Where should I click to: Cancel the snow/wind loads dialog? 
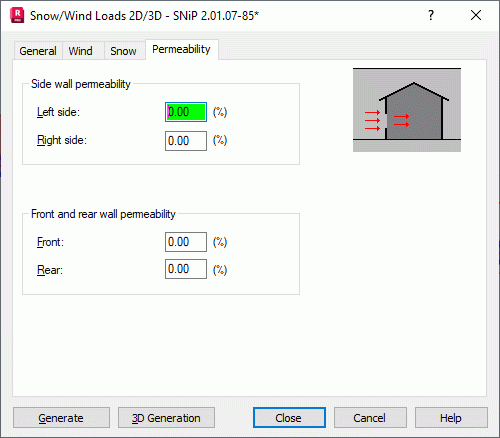tap(370, 418)
